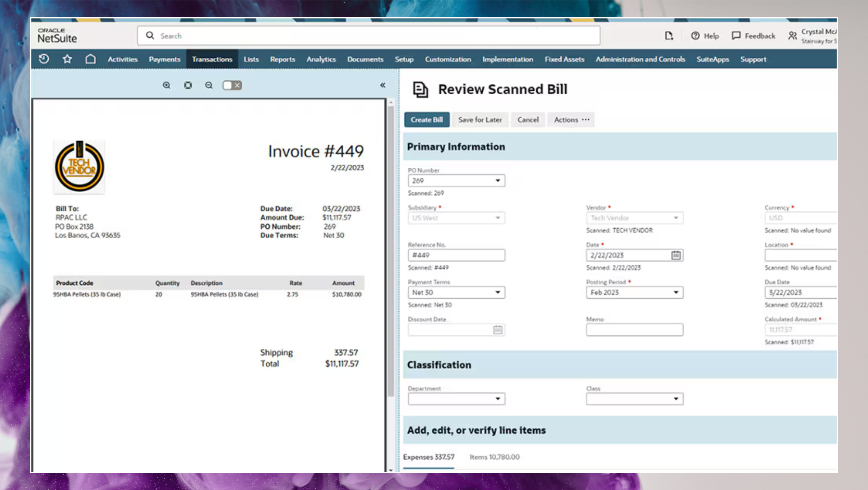Click the Reference No. field
868x490 pixels.
click(x=457, y=255)
